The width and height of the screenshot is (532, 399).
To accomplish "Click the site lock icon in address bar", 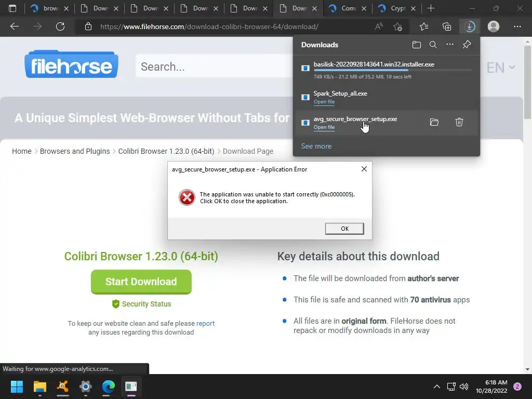I will 88,26.
